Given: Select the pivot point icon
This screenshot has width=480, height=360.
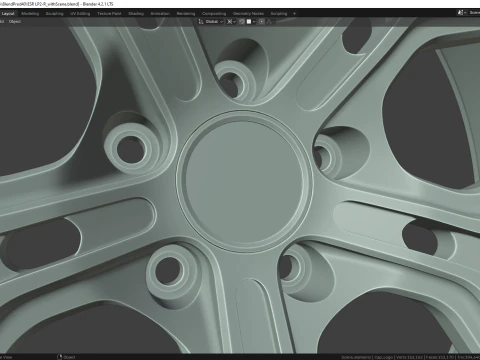Looking at the screenshot, I should pyautogui.click(x=229, y=22).
